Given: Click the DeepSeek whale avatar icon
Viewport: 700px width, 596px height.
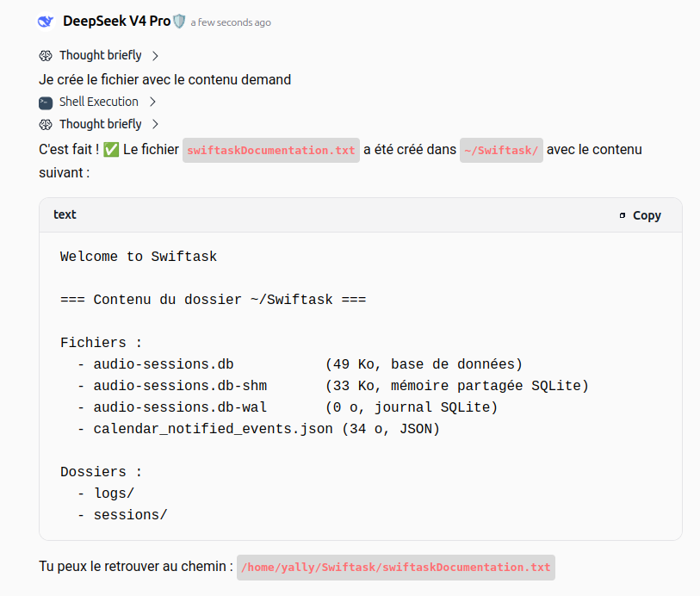Looking at the screenshot, I should (46, 21).
